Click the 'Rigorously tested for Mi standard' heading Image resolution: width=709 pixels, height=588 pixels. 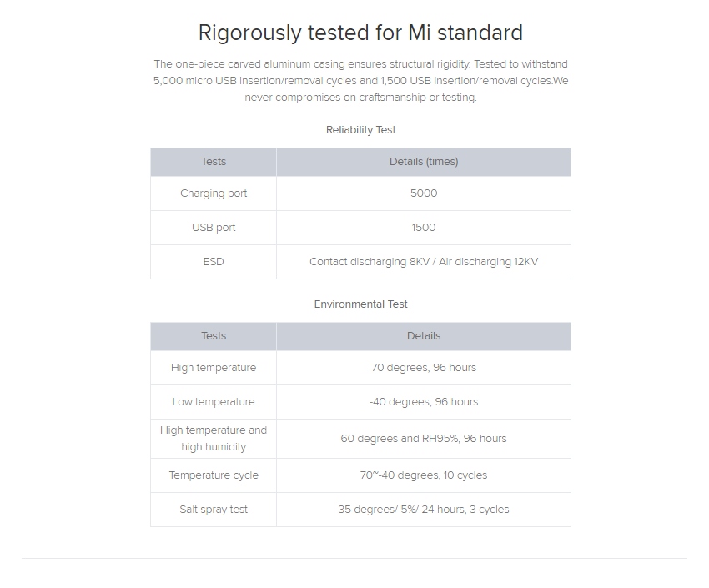[360, 33]
